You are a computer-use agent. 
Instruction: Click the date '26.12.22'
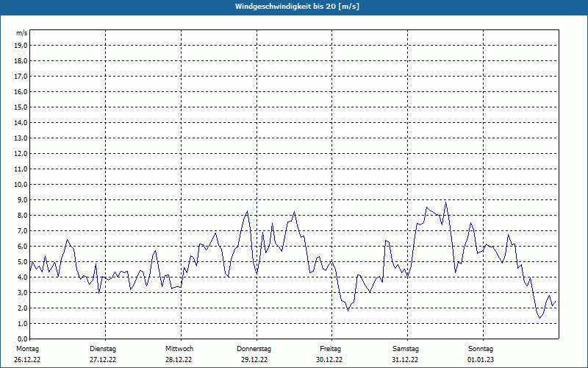[27, 360]
